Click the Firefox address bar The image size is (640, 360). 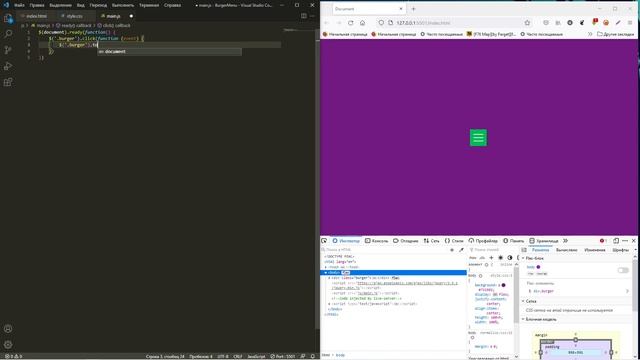pos(453,23)
